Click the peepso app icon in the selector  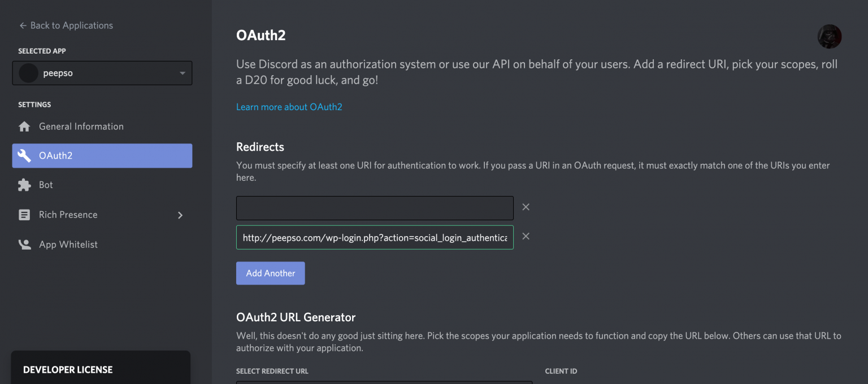(x=28, y=73)
